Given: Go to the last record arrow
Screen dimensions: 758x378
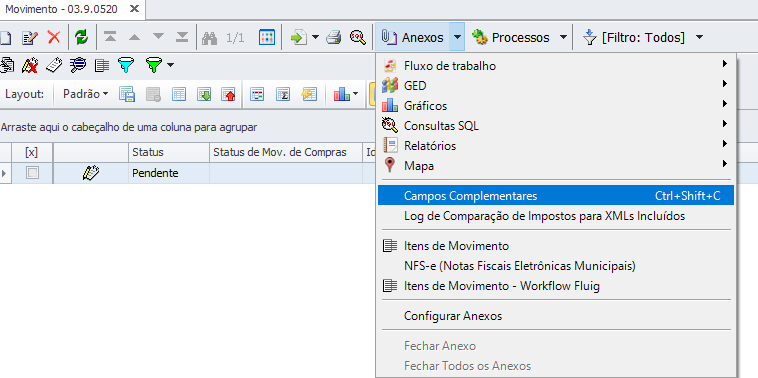Looking at the screenshot, I should [x=182, y=37].
